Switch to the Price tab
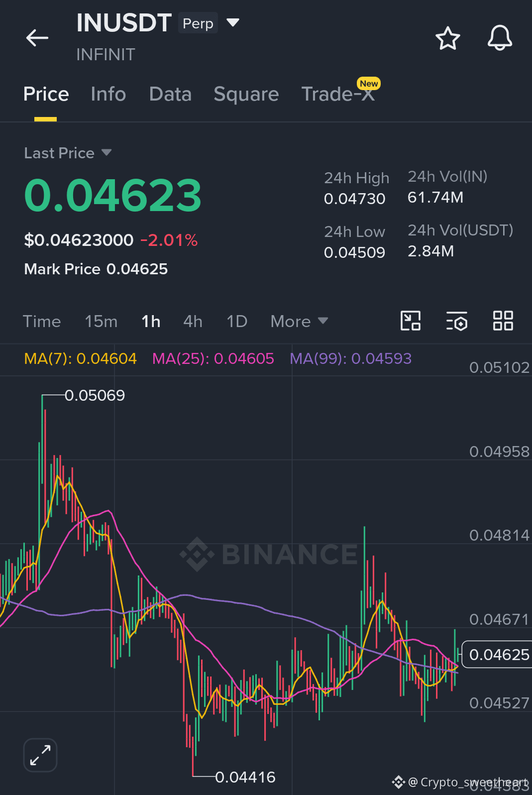The width and height of the screenshot is (532, 795). 46,94
